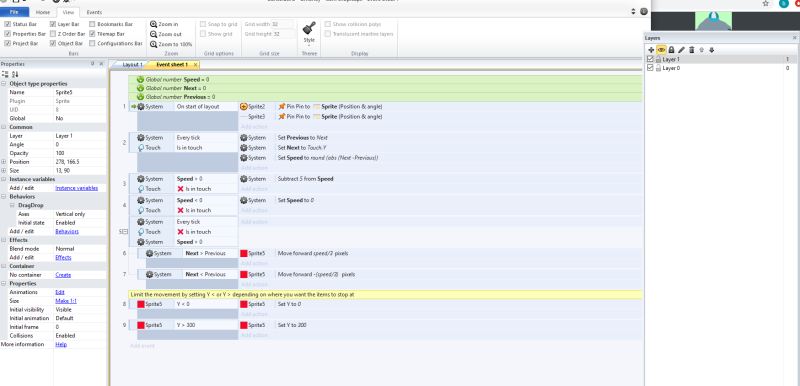Enable the Configurations Bar checkbox
800x386 pixels.
92,43
